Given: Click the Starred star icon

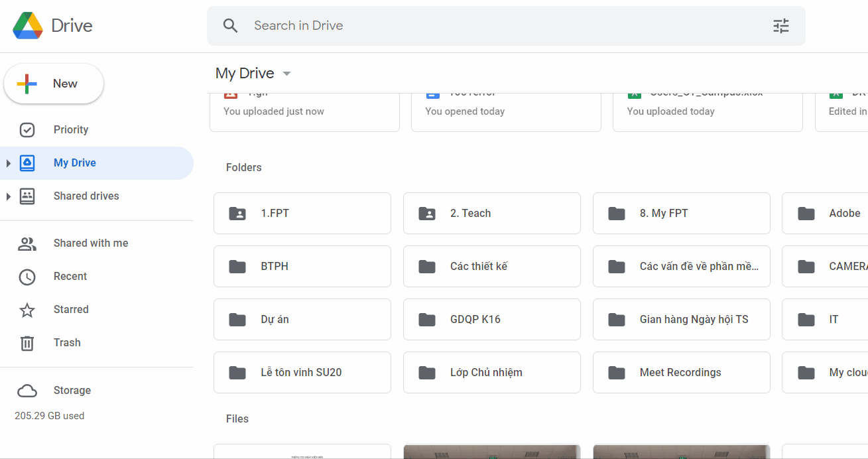Looking at the screenshot, I should (x=27, y=310).
